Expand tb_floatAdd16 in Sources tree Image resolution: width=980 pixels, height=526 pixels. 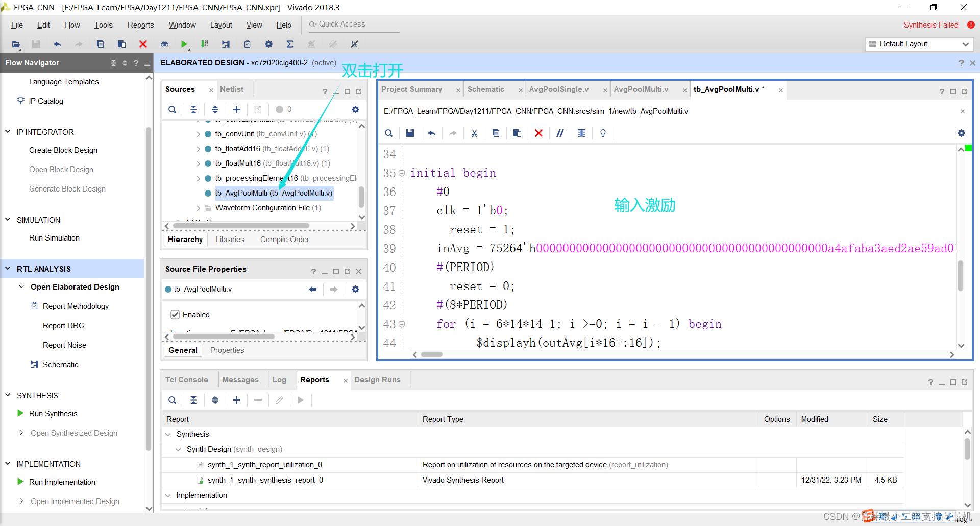tap(199, 149)
